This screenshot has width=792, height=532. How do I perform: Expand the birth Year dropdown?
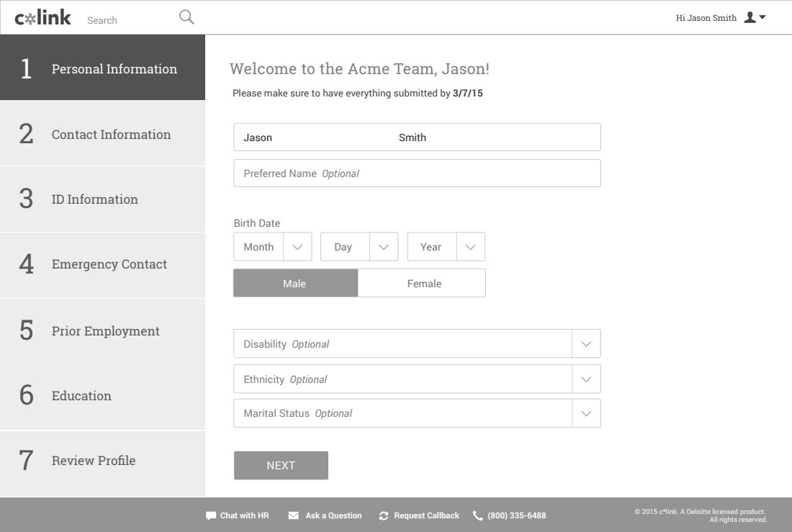pyautogui.click(x=470, y=247)
